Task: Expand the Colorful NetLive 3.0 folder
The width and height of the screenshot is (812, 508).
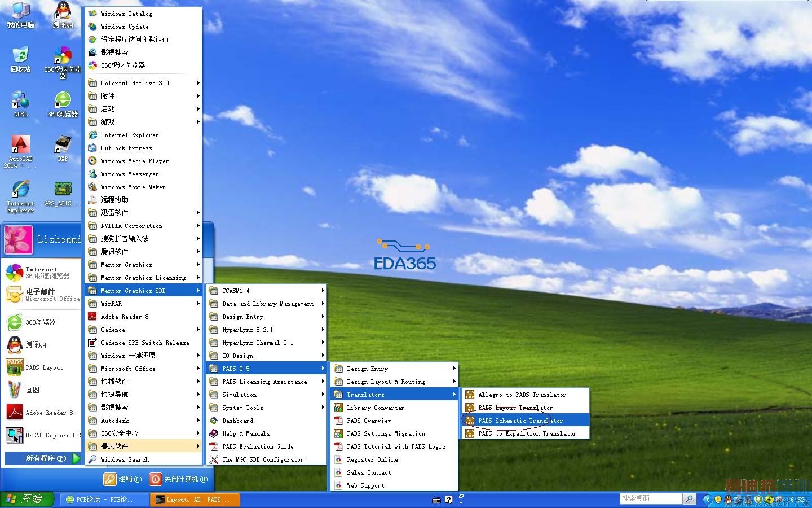Action: coord(143,83)
